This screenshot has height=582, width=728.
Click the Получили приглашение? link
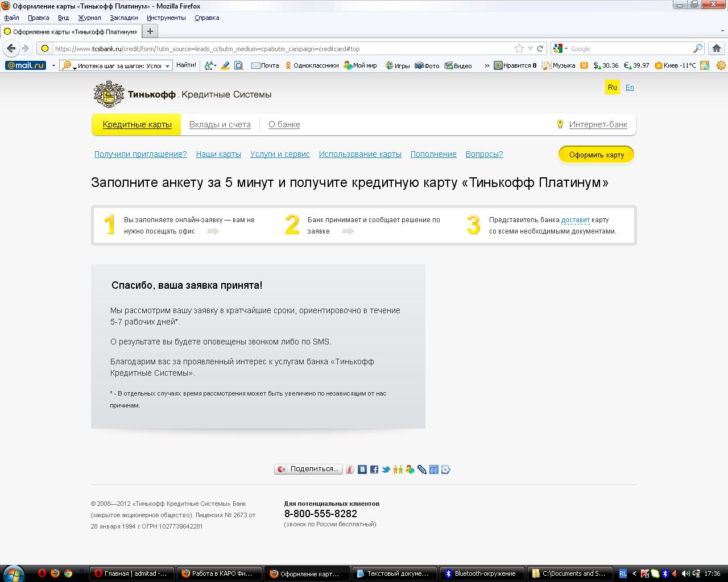click(x=140, y=154)
